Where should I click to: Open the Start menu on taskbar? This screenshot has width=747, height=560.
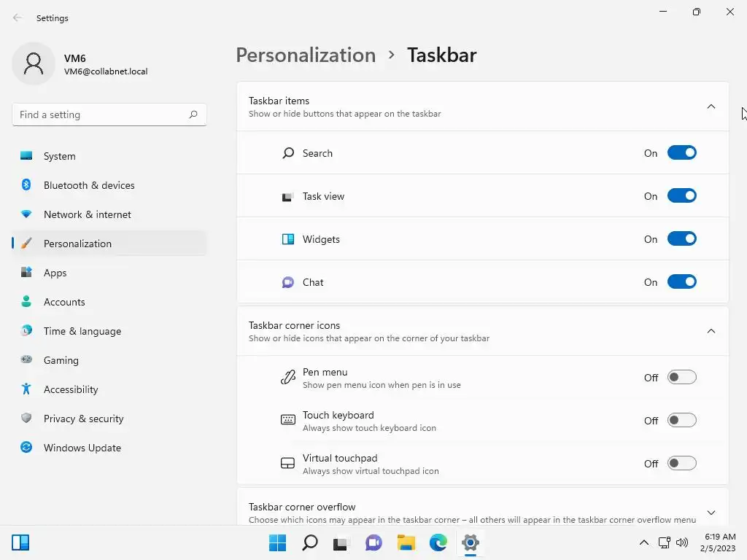click(x=278, y=542)
